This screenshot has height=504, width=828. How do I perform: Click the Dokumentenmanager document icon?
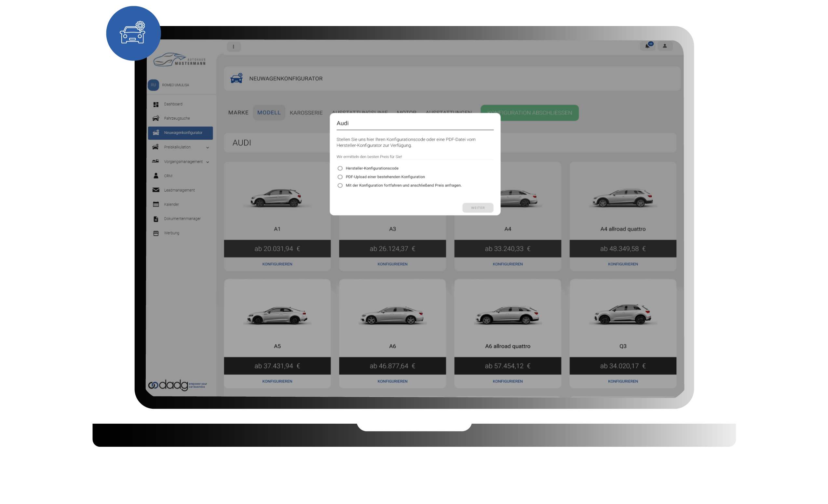coord(156,219)
